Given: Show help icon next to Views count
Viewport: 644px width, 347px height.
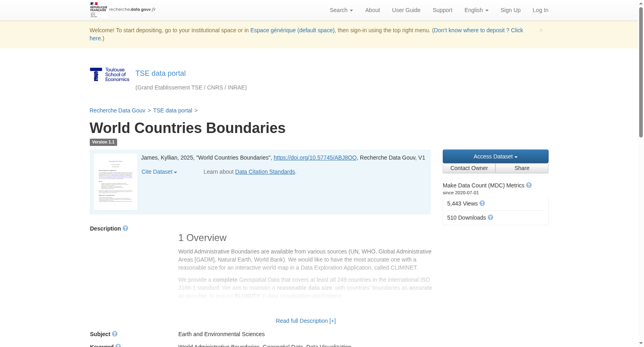Looking at the screenshot, I should click(482, 203).
